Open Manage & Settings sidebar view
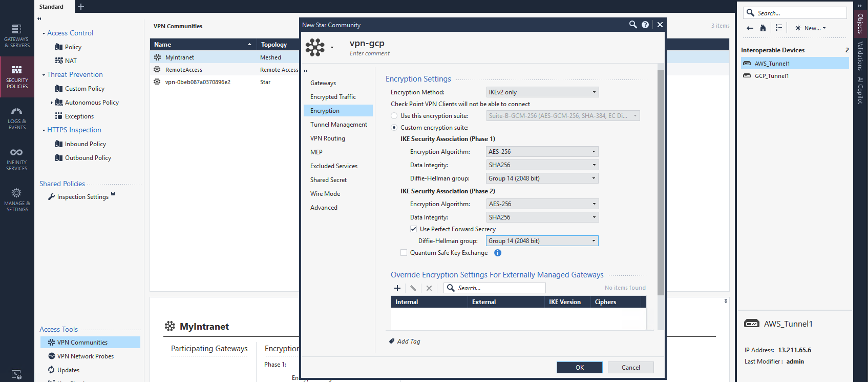 tap(17, 200)
